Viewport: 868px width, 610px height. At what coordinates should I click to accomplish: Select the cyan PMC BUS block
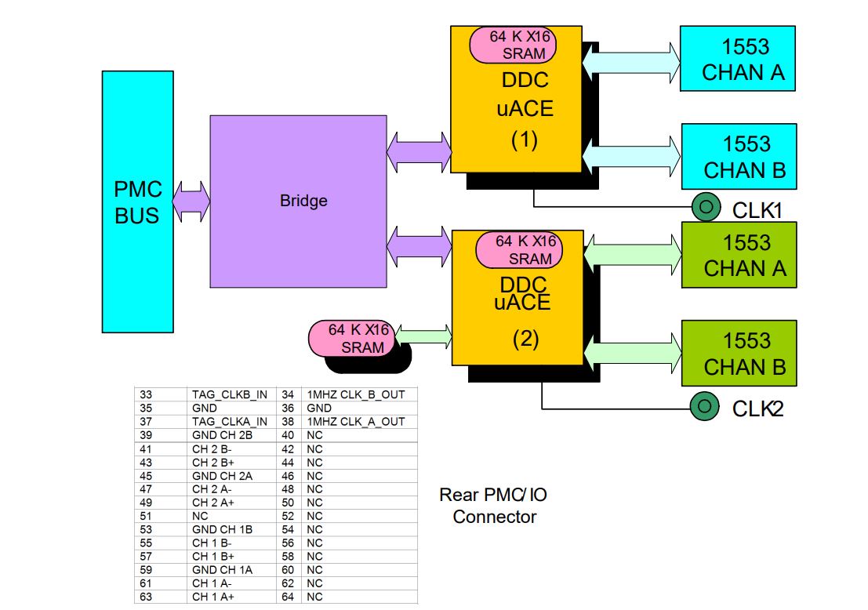[137, 201]
